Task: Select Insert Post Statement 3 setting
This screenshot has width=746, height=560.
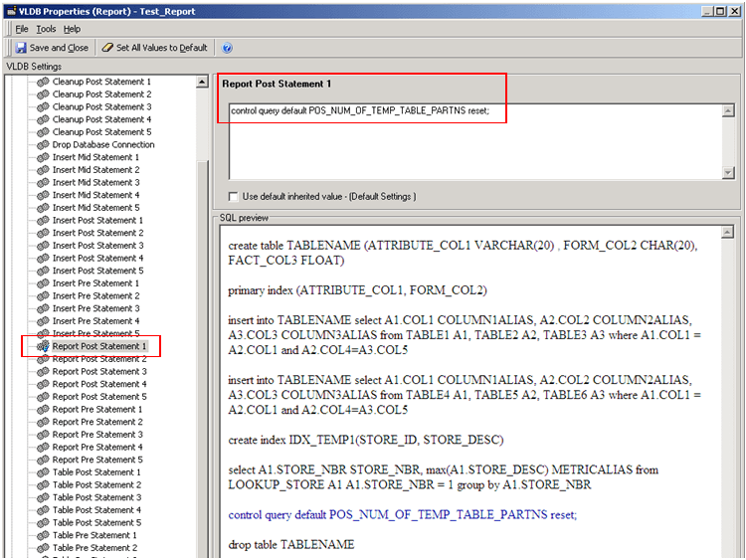Action: coord(97,246)
